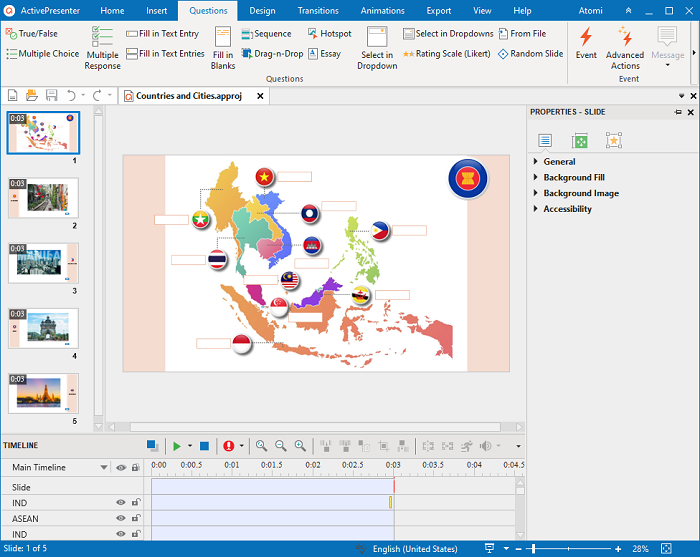Viewport: 700px width, 557px height.
Task: Open a project with the folder icon
Action: click(x=32, y=95)
